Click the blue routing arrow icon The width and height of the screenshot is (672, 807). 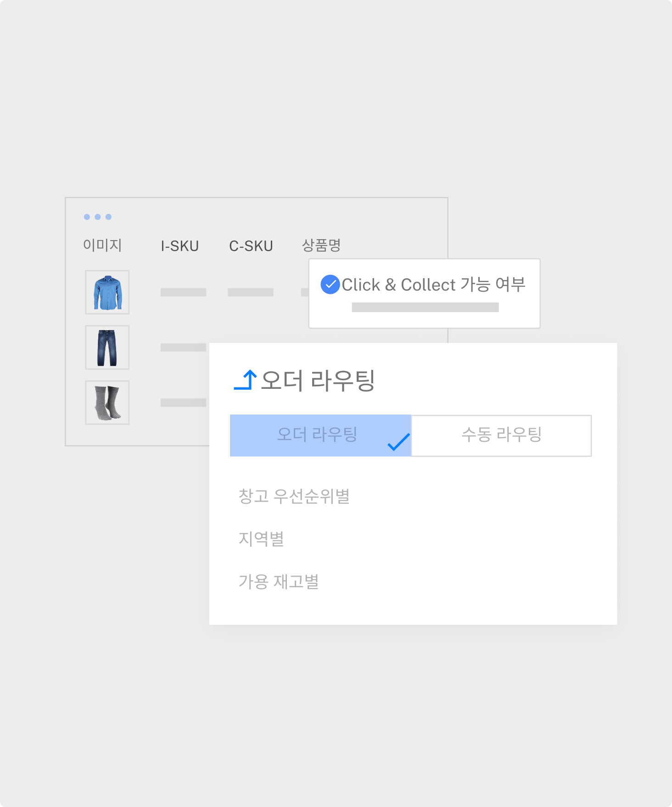pos(245,380)
